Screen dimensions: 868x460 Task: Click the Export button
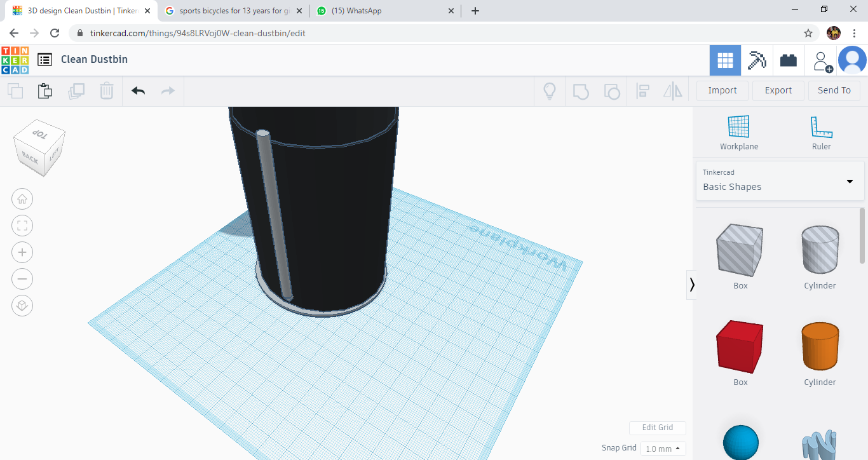click(778, 91)
